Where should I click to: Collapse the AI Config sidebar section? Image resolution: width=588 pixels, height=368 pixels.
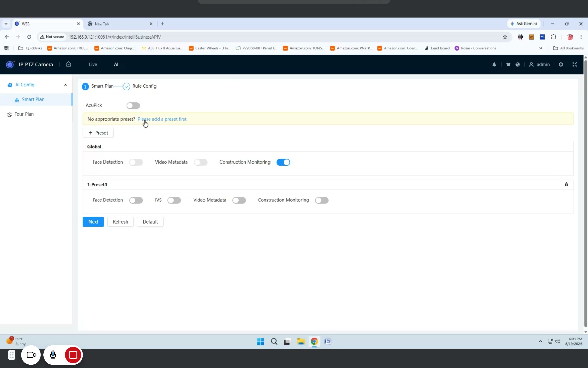point(65,85)
